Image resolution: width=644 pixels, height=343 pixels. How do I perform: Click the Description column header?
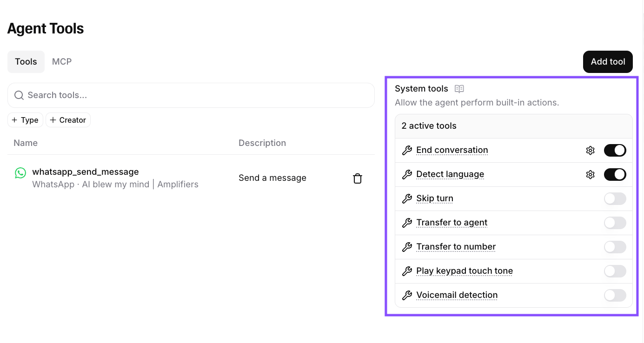tap(262, 143)
